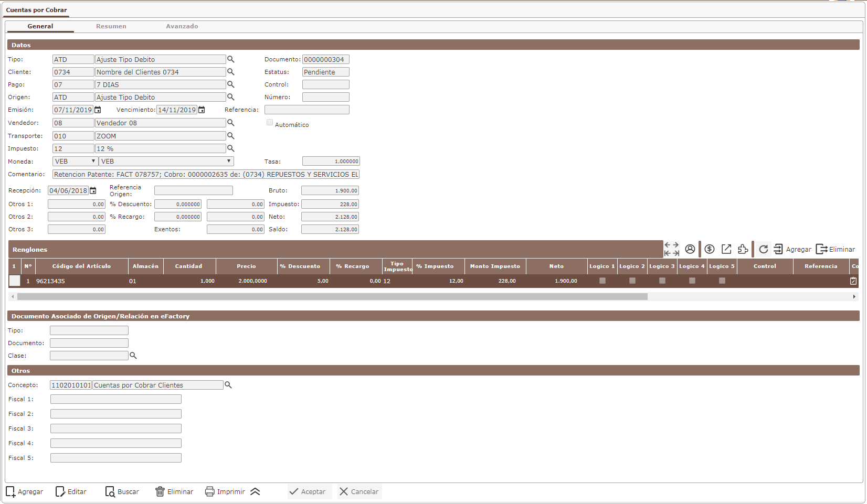Toggle the Automático checkbox
Screen dimensions: 867x504
pyautogui.click(x=270, y=122)
